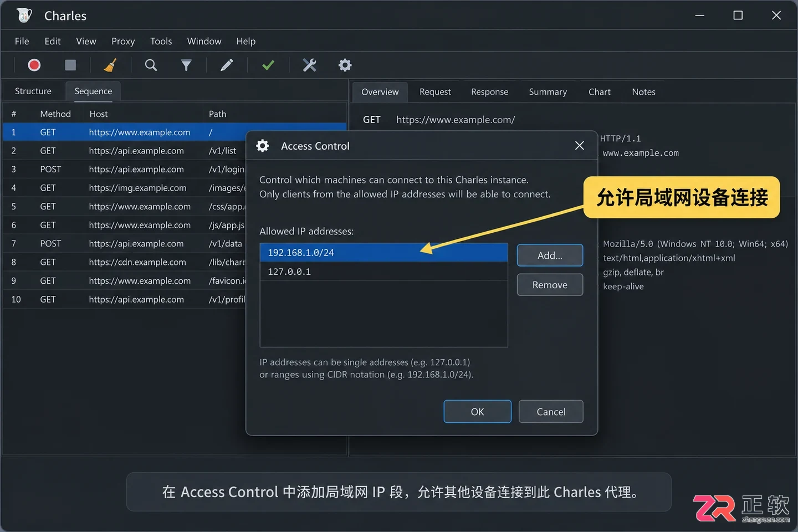798x532 pixels.
Task: Open the Response tab
Action: point(489,92)
